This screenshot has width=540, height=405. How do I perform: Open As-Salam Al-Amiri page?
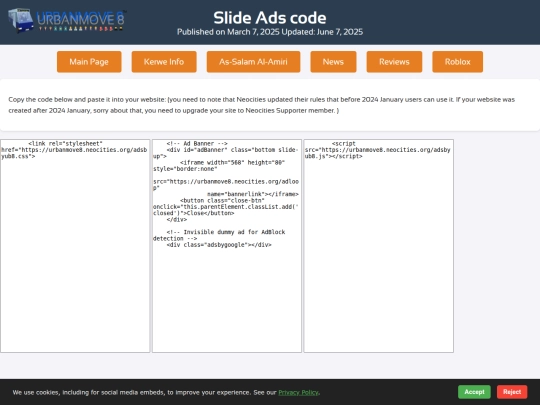253,62
